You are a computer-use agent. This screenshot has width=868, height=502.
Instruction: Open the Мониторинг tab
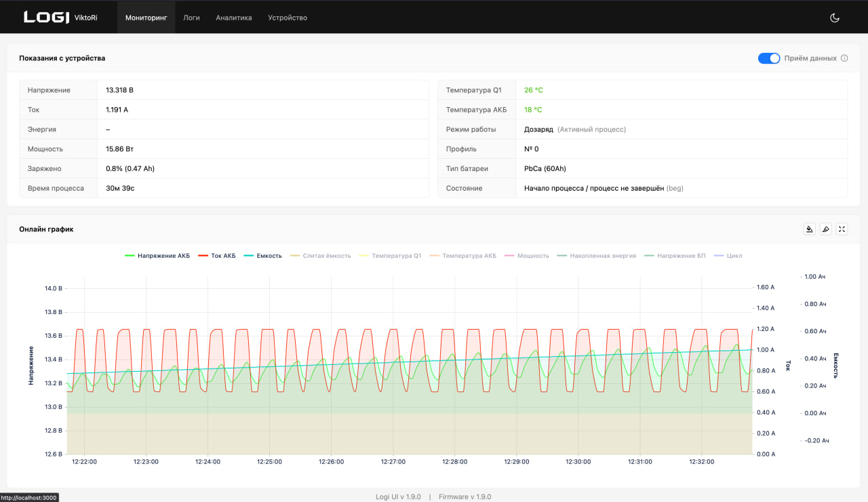(146, 18)
